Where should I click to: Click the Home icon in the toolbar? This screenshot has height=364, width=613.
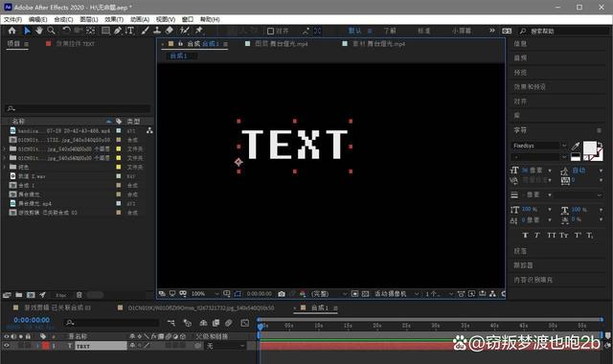pos(12,31)
